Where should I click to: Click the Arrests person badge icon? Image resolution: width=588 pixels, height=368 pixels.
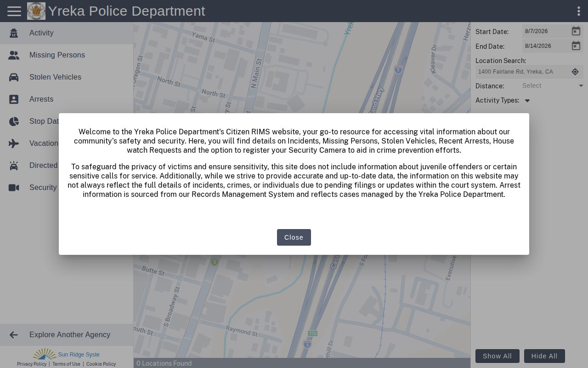pos(14,99)
